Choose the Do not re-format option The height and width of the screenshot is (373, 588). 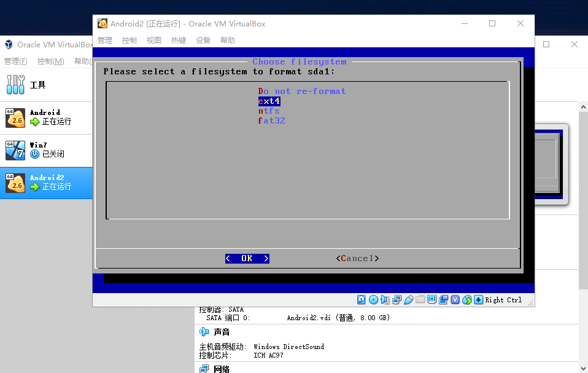(x=301, y=92)
